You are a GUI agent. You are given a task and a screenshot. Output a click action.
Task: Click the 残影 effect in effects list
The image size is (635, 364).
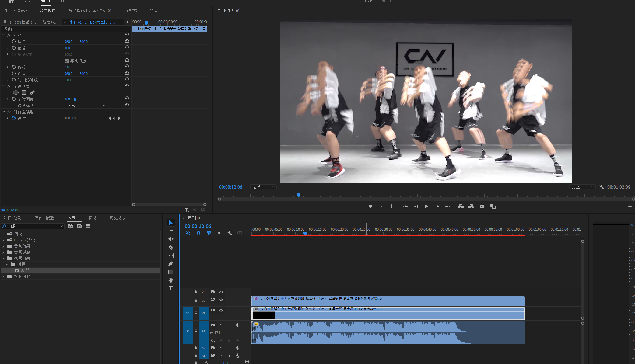pos(25,270)
